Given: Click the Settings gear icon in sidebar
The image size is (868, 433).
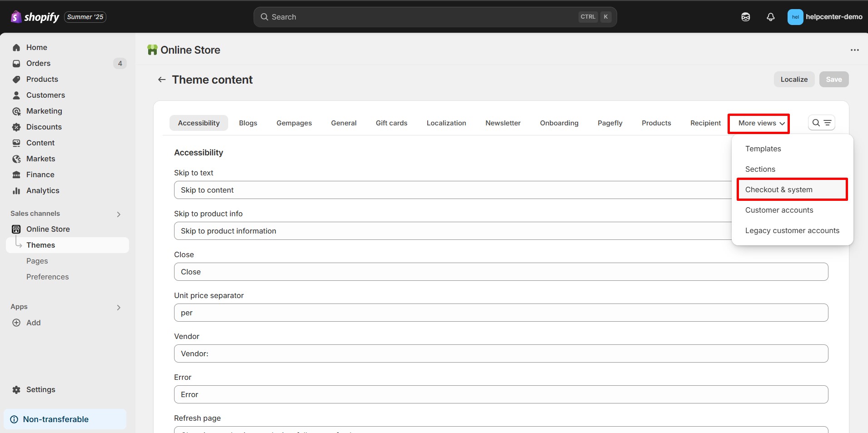Looking at the screenshot, I should (x=16, y=389).
